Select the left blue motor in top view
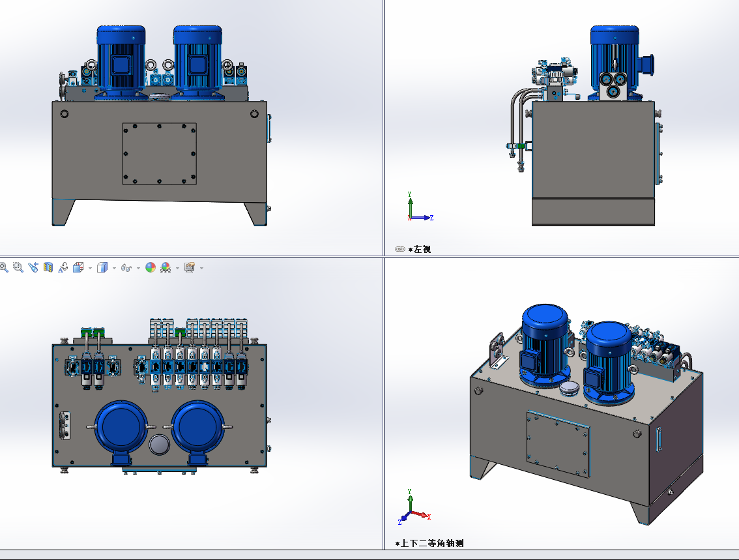Image resolution: width=739 pixels, height=560 pixels. (121, 427)
